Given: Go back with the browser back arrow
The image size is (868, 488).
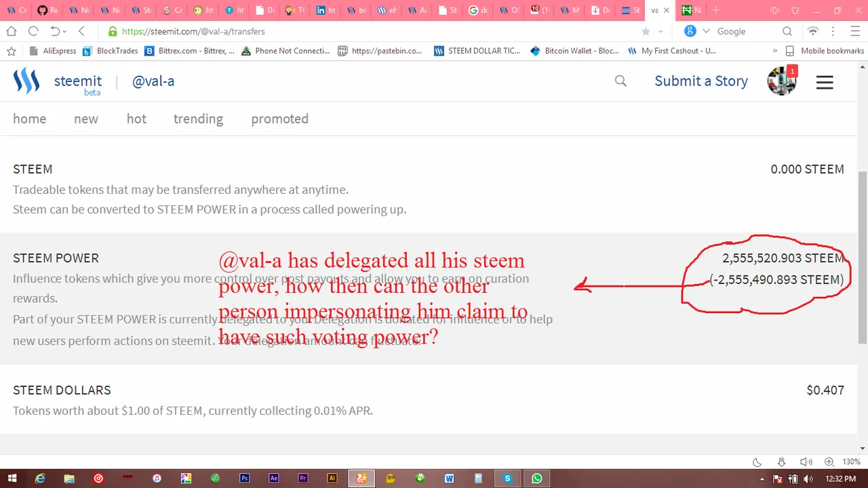Looking at the screenshot, I should click(81, 31).
